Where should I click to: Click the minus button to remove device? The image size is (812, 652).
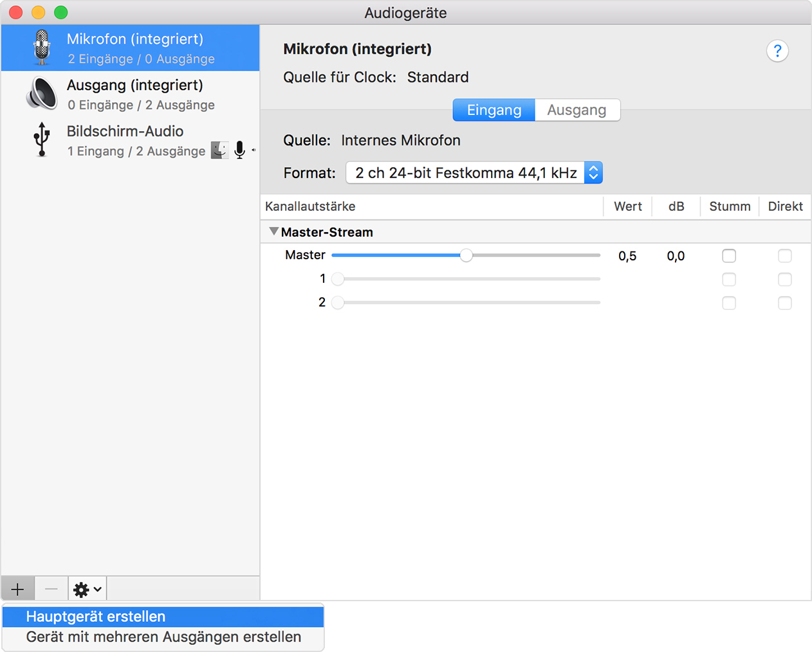coord(51,589)
